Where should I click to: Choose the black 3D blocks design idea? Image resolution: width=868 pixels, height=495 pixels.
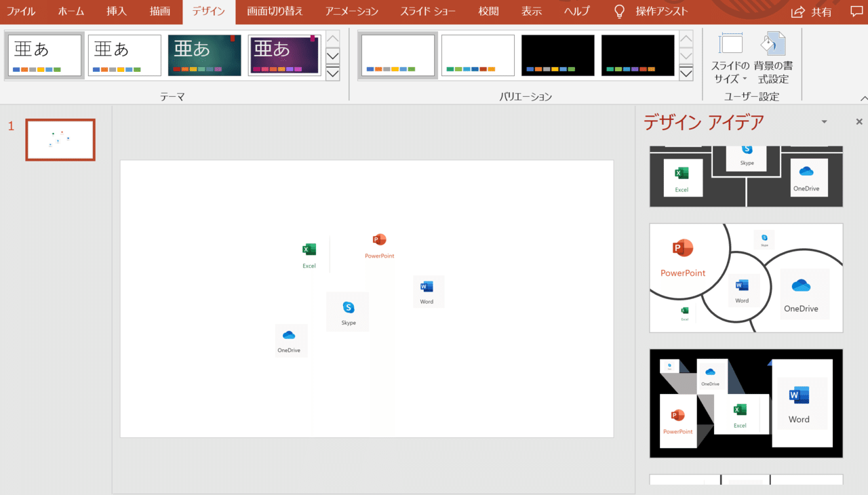pos(746,403)
